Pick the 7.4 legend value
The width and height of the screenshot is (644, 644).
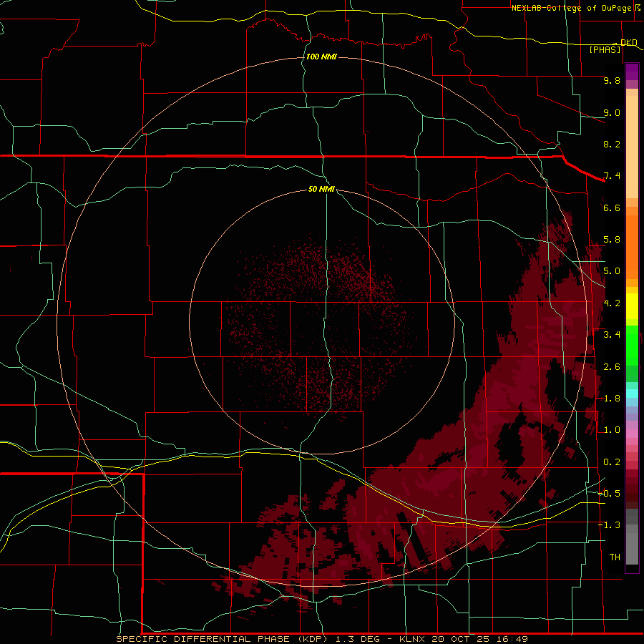click(612, 176)
